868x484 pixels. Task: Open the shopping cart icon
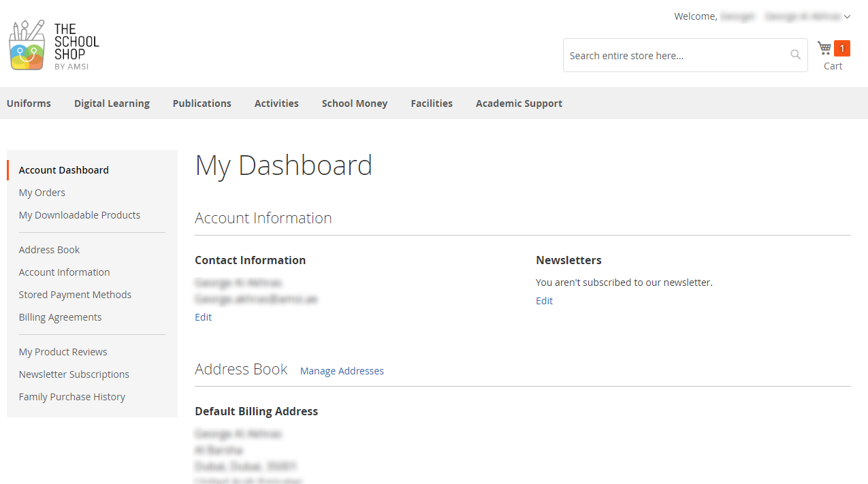tap(824, 48)
